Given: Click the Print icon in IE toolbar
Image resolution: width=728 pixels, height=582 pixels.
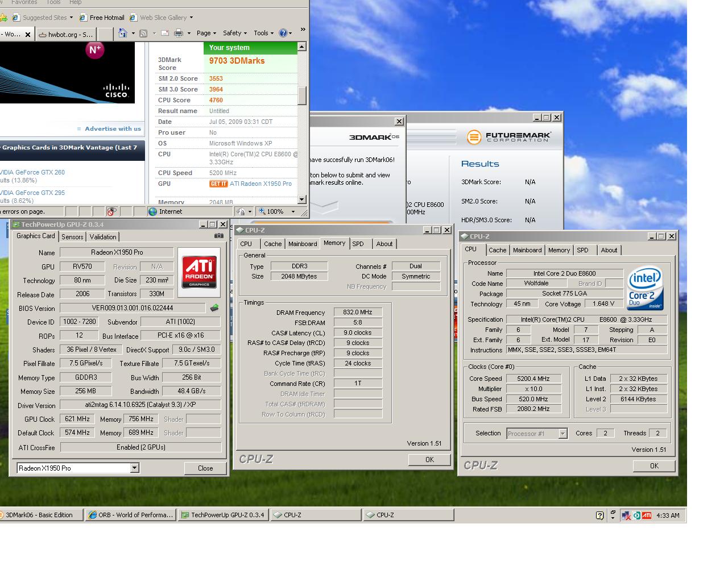Looking at the screenshot, I should click(x=179, y=34).
